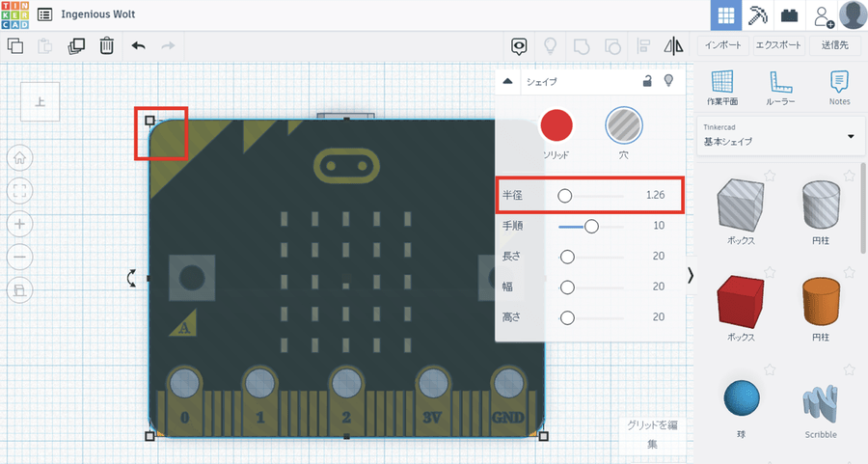Click the design name Ingenious Wolt
This screenshot has height=464, width=868.
coord(98,14)
